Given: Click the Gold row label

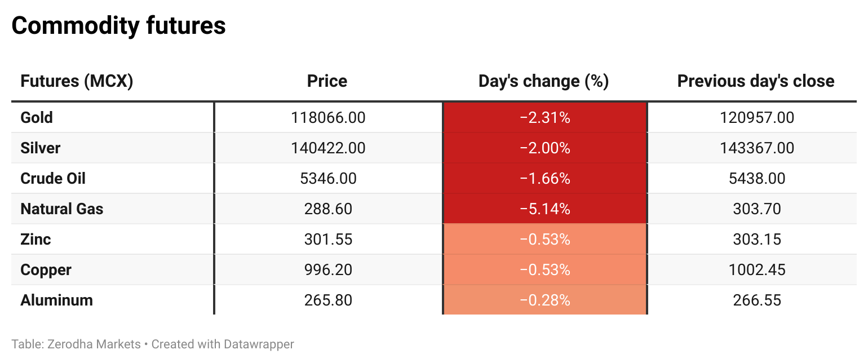Looking at the screenshot, I should click(37, 118).
